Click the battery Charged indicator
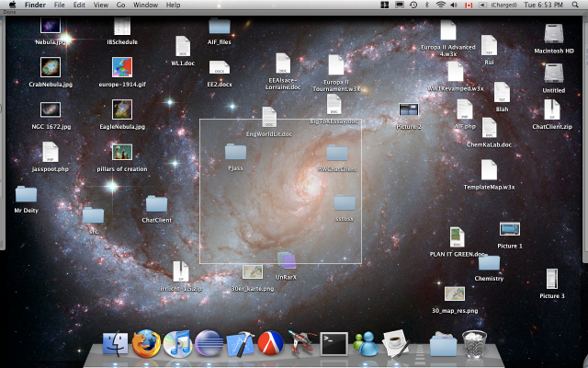This screenshot has width=588, height=368. click(499, 5)
